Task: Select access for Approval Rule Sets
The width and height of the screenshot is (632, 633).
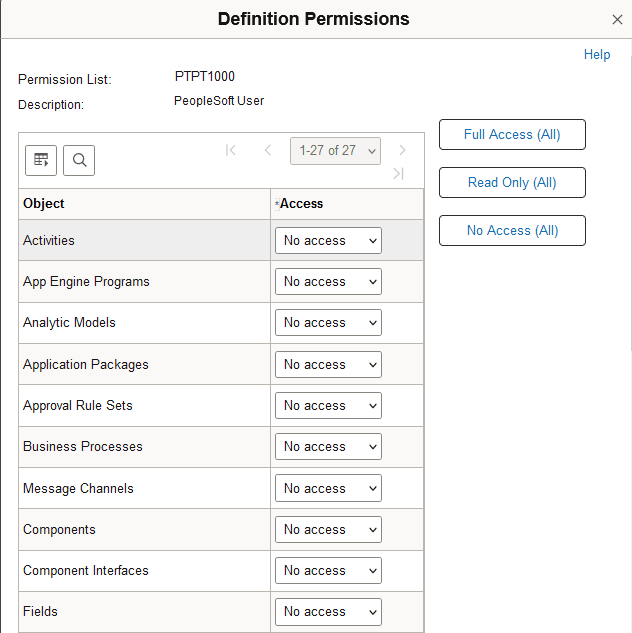Action: [328, 406]
